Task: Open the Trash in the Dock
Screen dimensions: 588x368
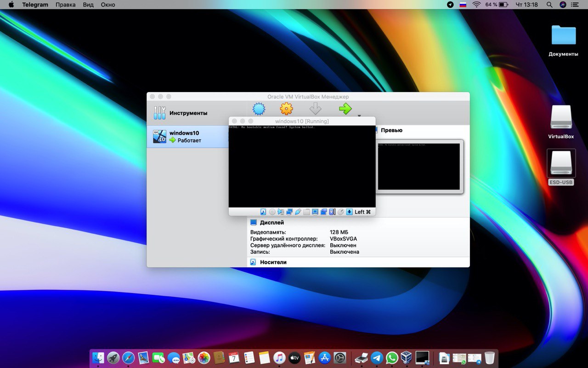Action: click(x=490, y=357)
